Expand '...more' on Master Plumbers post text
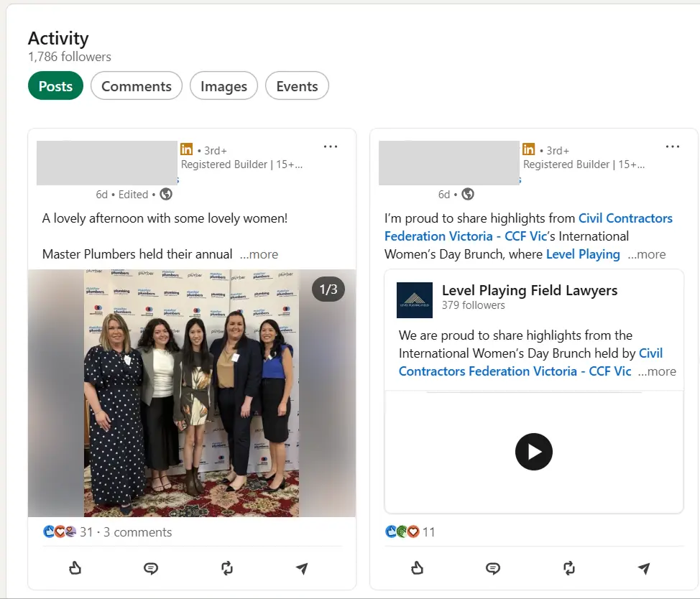The image size is (700, 599). click(259, 254)
